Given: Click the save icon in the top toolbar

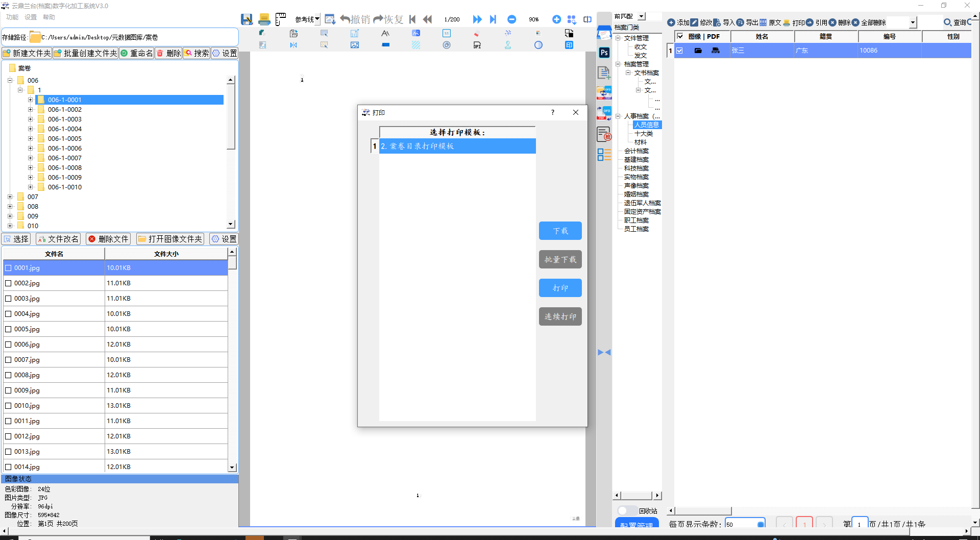Looking at the screenshot, I should tap(247, 19).
